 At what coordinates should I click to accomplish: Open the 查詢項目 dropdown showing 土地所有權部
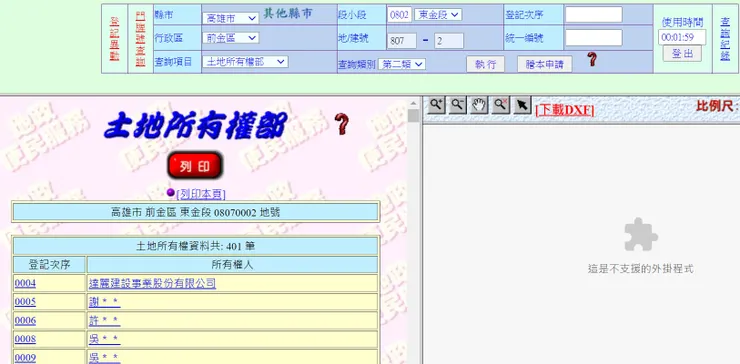pos(245,61)
